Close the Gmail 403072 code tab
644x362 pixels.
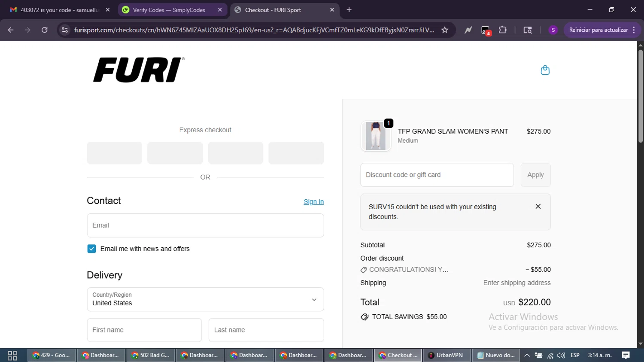(108, 10)
